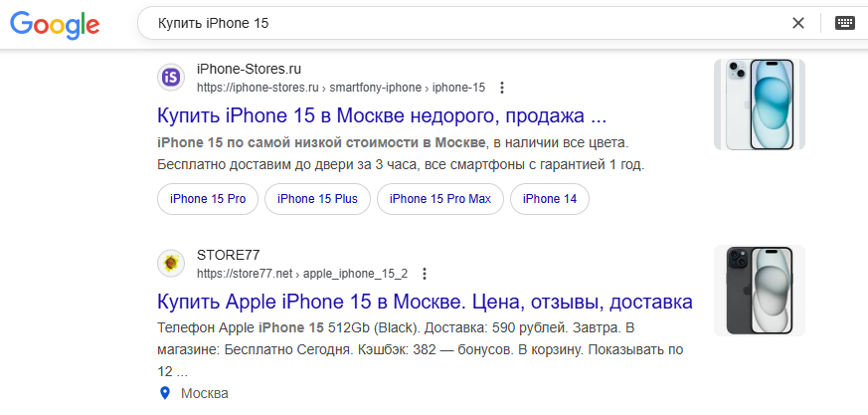Click the black iPhone 15 thumbnail
Image resolution: width=868 pixels, height=415 pixels.
point(759,291)
